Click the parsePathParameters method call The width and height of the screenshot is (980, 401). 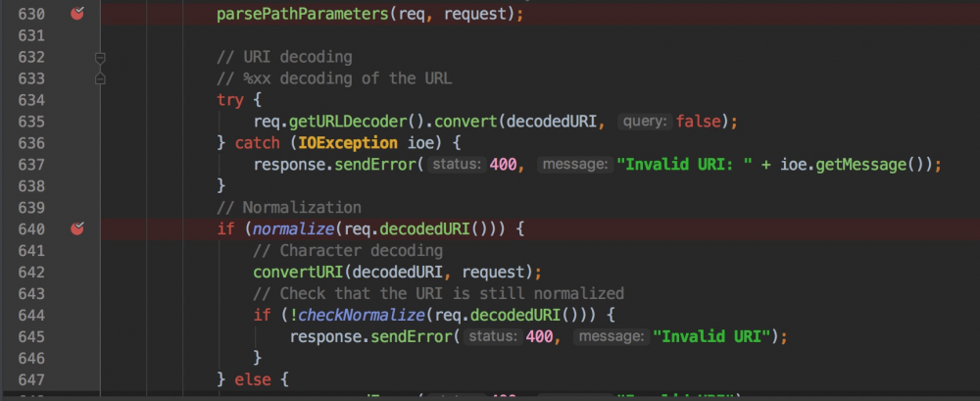[303, 15]
